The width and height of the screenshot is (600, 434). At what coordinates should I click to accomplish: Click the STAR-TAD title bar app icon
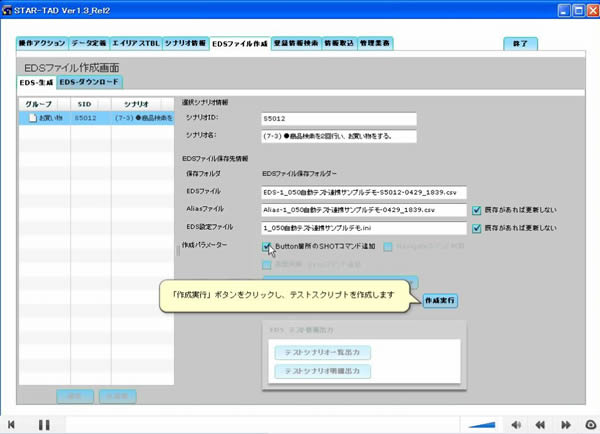[x=9, y=10]
